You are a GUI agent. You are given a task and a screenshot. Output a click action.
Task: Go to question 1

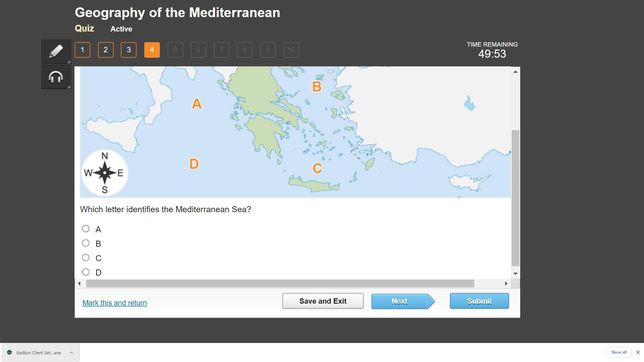(83, 50)
